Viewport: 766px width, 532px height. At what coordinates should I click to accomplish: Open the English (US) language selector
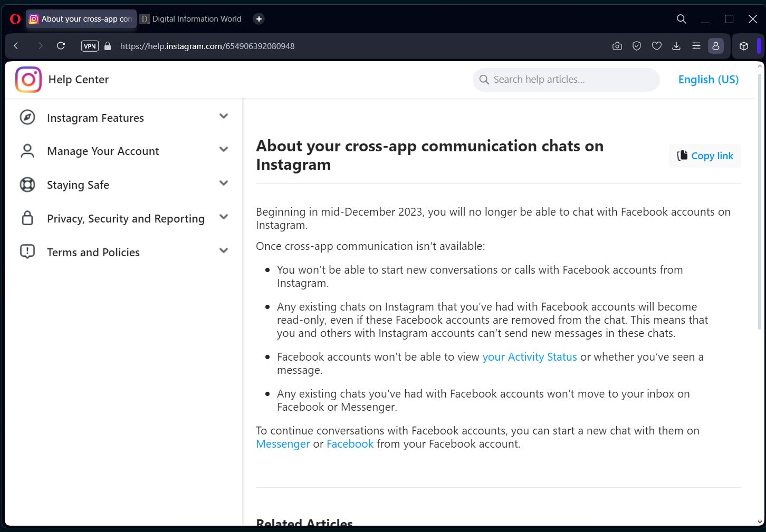pos(708,80)
